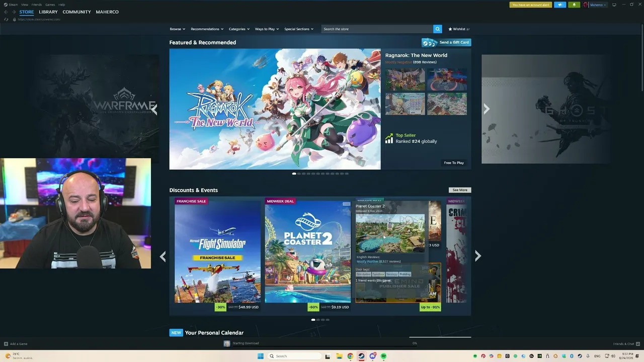This screenshot has height=362, width=644.
Task: Click the gift card icon graphic
Action: tap(429, 43)
